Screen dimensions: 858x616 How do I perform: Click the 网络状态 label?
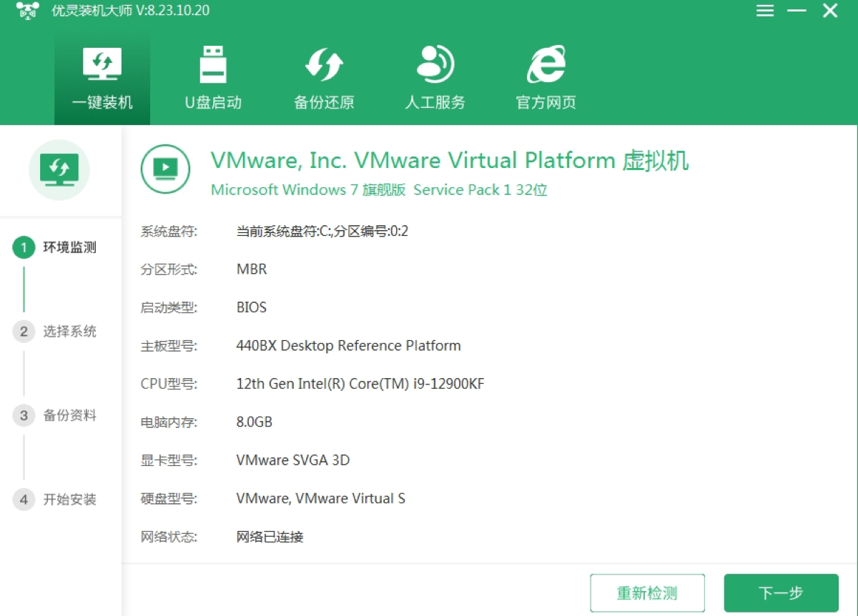(169, 537)
